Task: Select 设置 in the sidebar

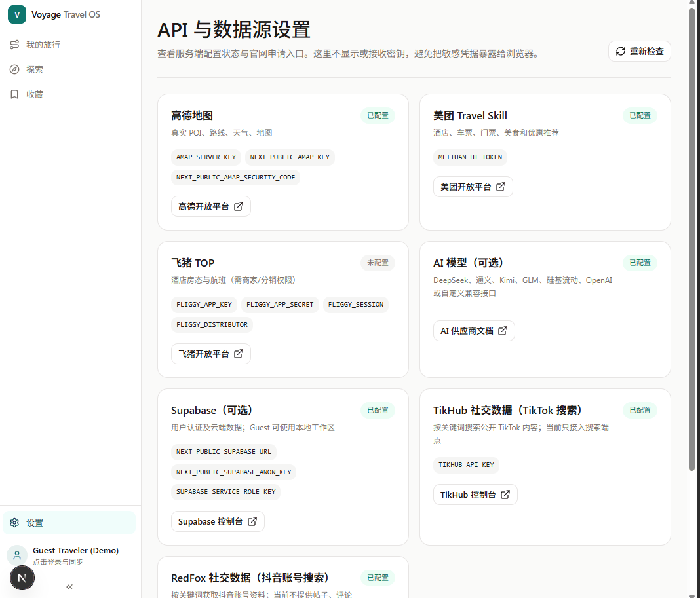Action: click(69, 523)
